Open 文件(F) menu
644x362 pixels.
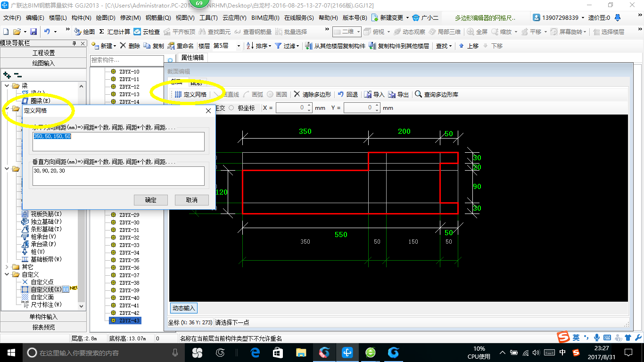(x=12, y=17)
